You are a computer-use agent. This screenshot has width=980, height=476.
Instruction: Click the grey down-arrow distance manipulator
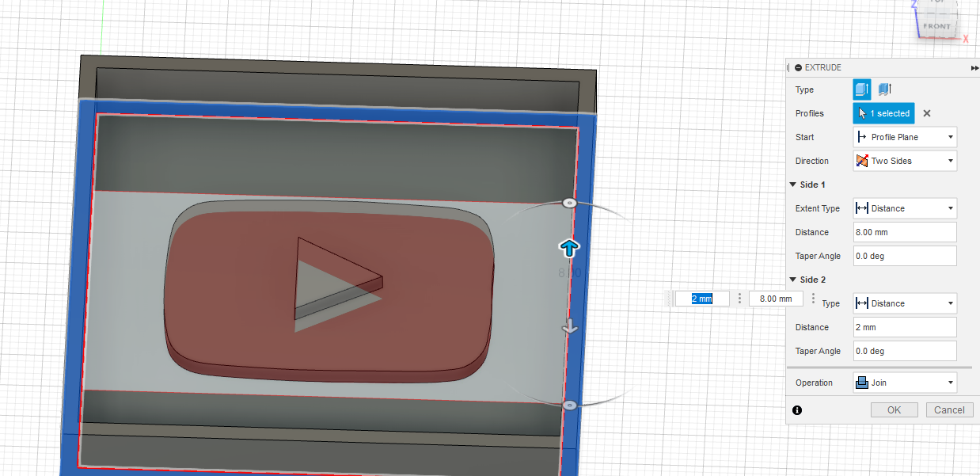coord(570,326)
